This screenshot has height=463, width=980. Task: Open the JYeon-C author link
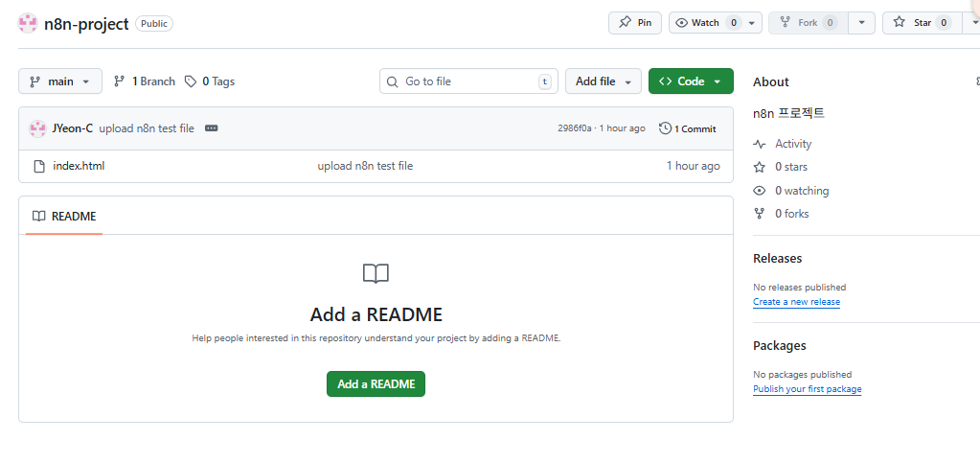point(73,128)
